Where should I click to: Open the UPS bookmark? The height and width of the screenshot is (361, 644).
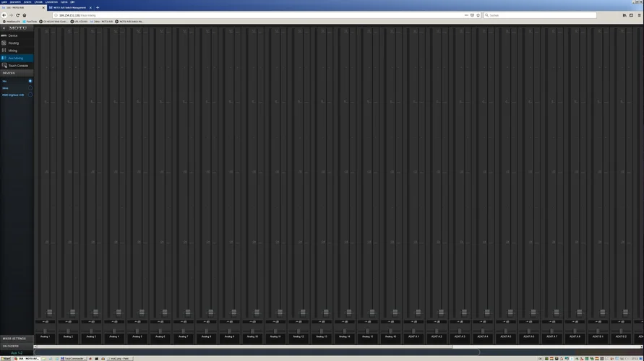(79, 22)
